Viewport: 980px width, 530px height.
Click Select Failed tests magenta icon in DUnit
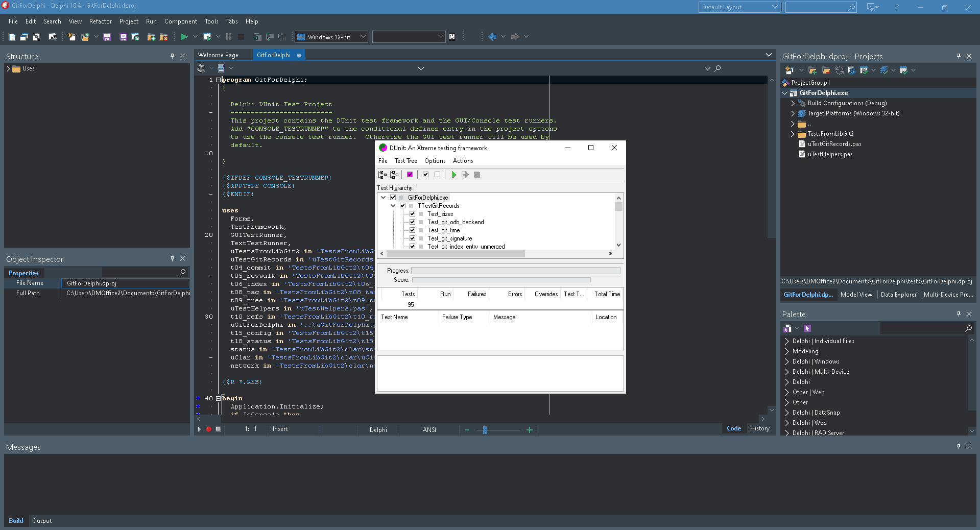coord(410,175)
